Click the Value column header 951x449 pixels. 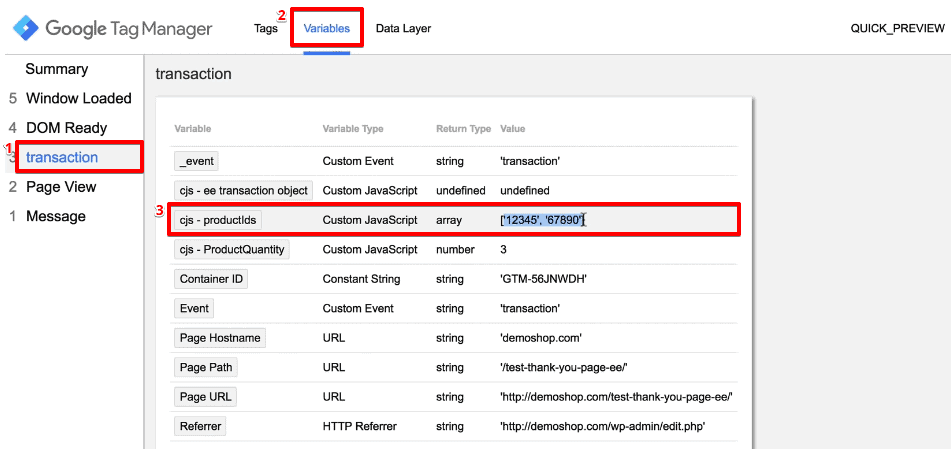[x=512, y=129]
